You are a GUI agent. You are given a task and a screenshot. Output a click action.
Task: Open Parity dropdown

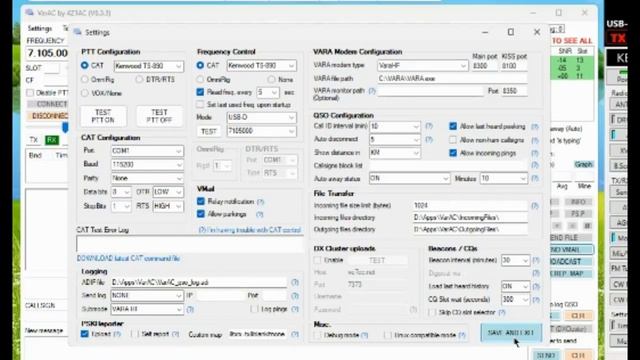147,178
